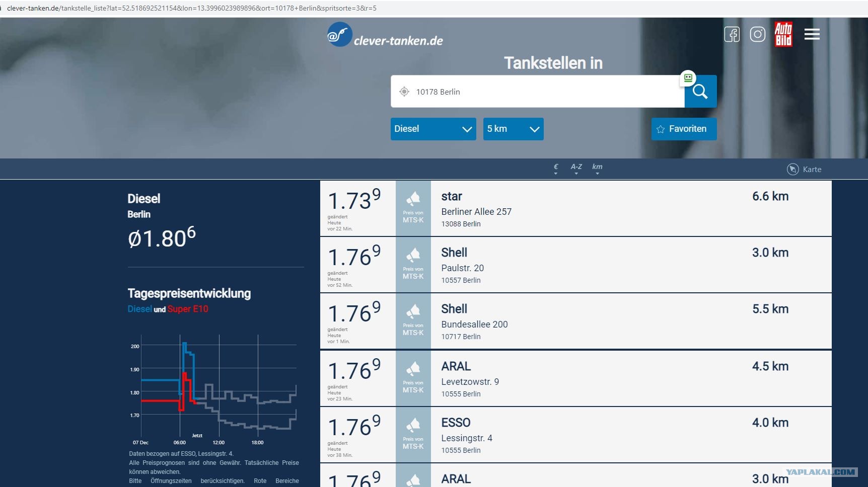Click megaphone icon for Shell Paulstr. 20

[413, 256]
